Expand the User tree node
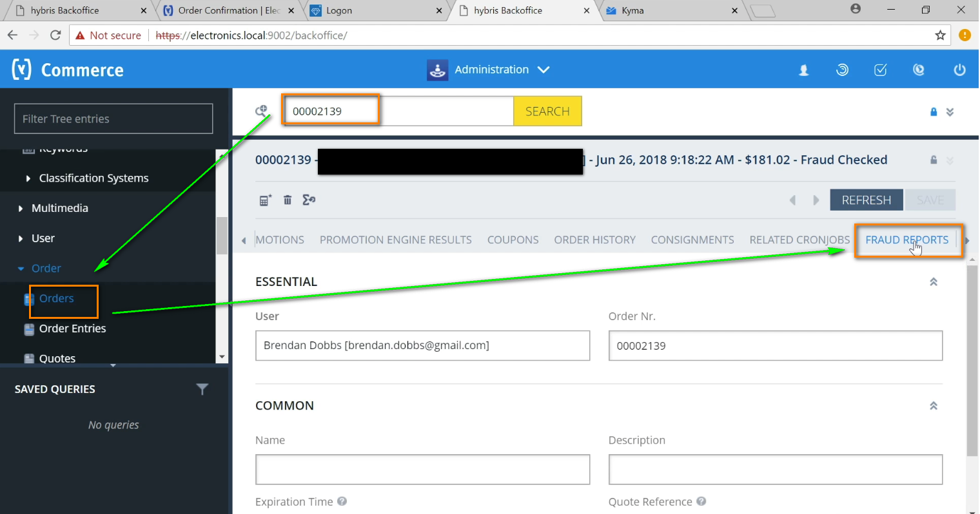980x514 pixels. point(21,239)
